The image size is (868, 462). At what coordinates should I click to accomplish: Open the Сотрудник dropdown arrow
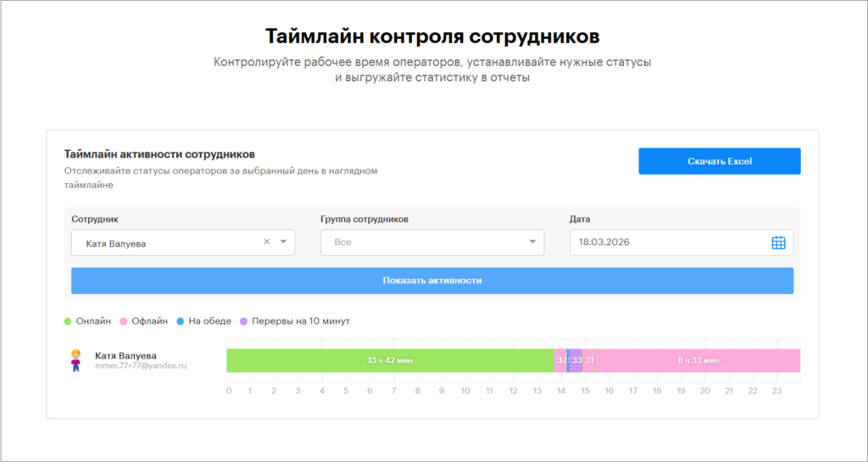point(283,242)
